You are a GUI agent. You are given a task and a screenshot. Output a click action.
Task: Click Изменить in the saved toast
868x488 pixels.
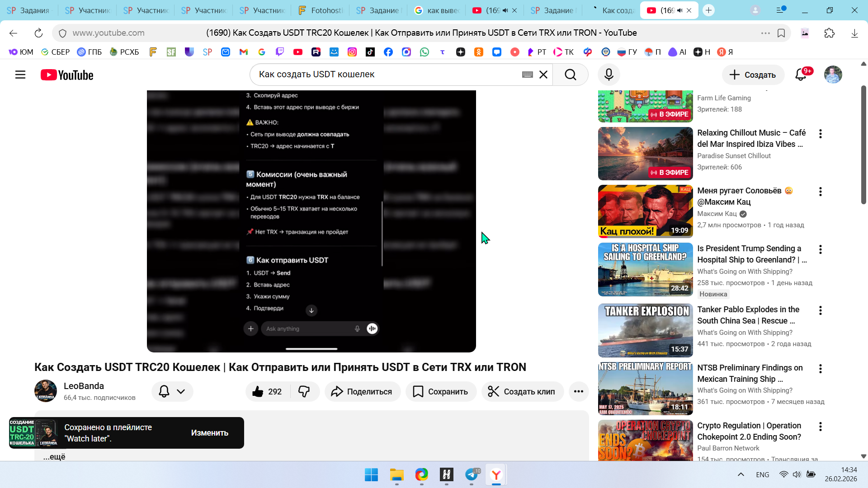pyautogui.click(x=209, y=433)
